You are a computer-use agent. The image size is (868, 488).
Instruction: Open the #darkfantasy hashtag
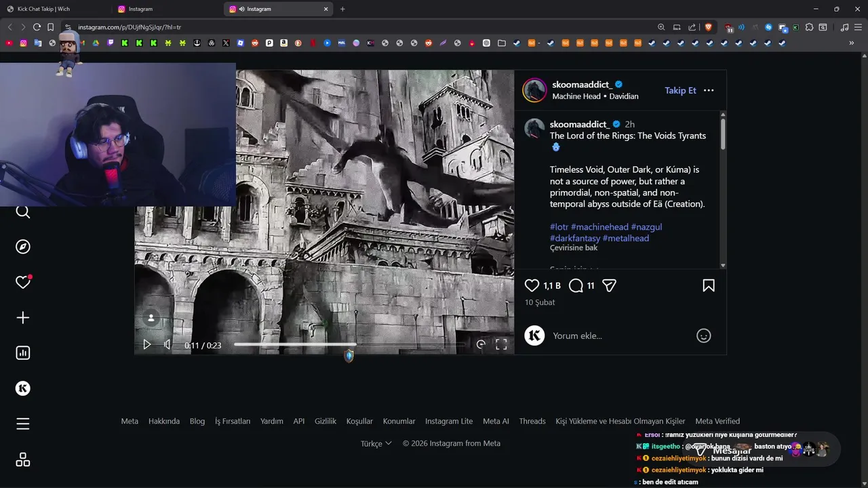[574, 239]
